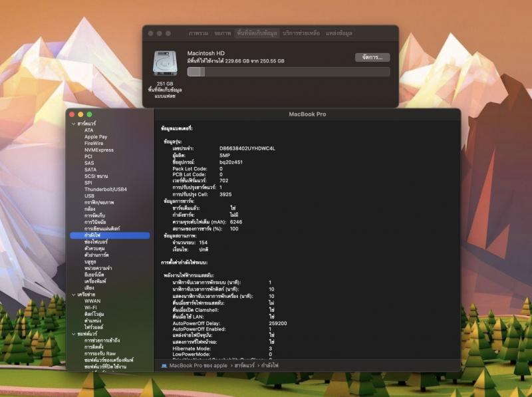Select the FireWire sidebar entry

point(94,143)
